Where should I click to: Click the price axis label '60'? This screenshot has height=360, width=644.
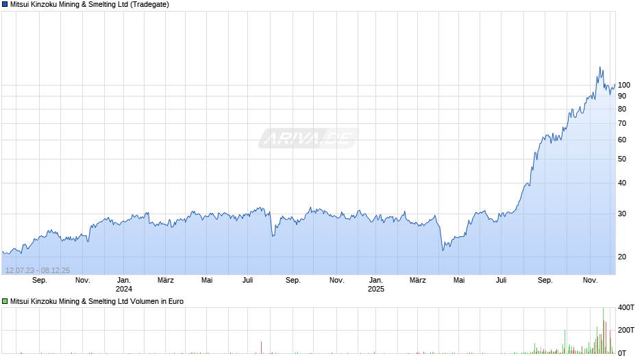(622, 140)
